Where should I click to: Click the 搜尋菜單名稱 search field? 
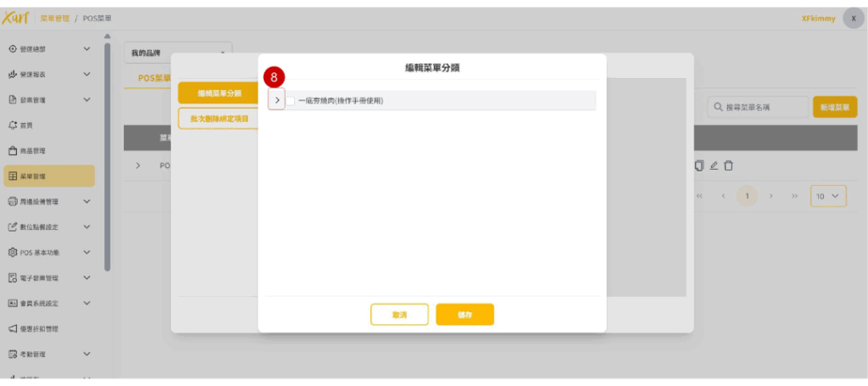757,107
